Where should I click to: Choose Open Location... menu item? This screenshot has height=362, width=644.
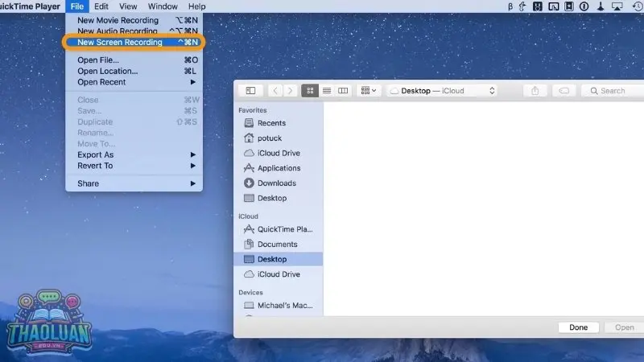click(134, 71)
